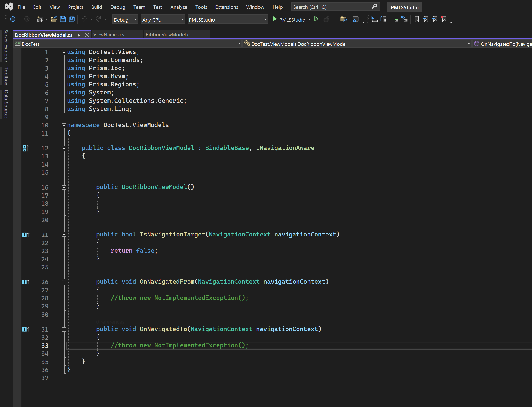Screen dimensions: 532x407
Task: Pin the DocRibbonViewModel.cs tab
Action: [x=79, y=35]
